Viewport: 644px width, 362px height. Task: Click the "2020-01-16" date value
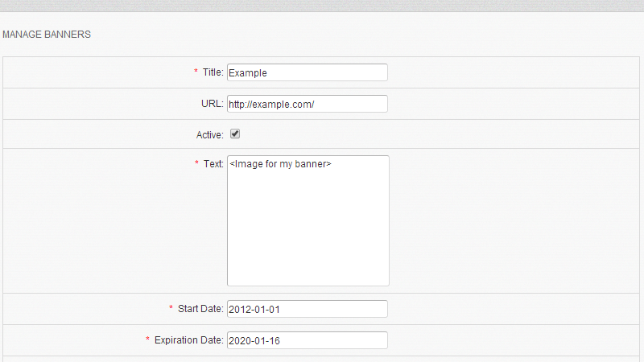[x=254, y=340]
